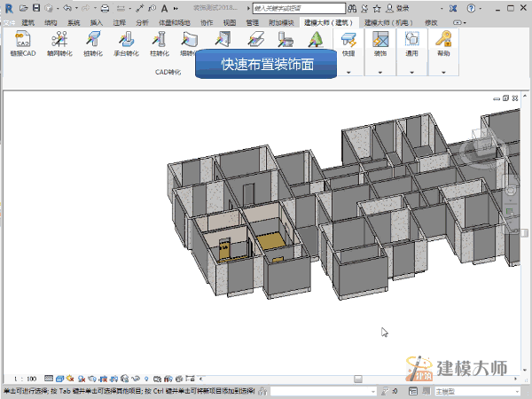The width and height of the screenshot is (532, 399).
Task: Select the pile conversion (桩转化) tool
Action: click(93, 43)
